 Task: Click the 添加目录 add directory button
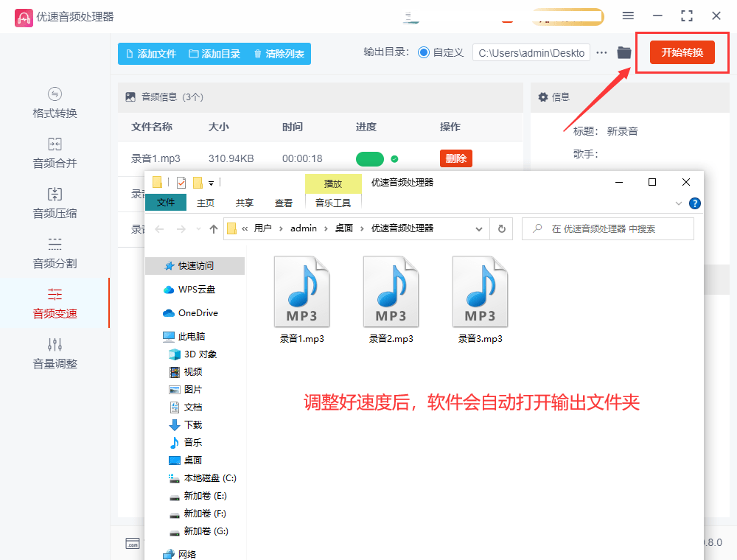214,54
